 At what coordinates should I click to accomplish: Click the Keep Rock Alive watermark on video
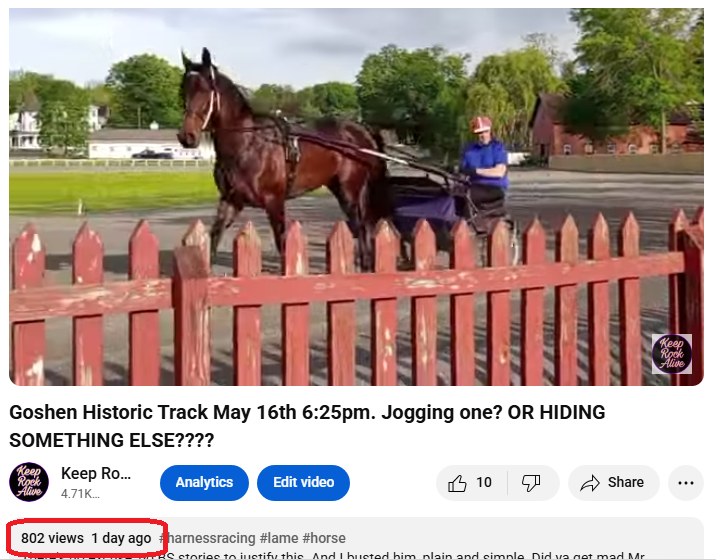(672, 354)
